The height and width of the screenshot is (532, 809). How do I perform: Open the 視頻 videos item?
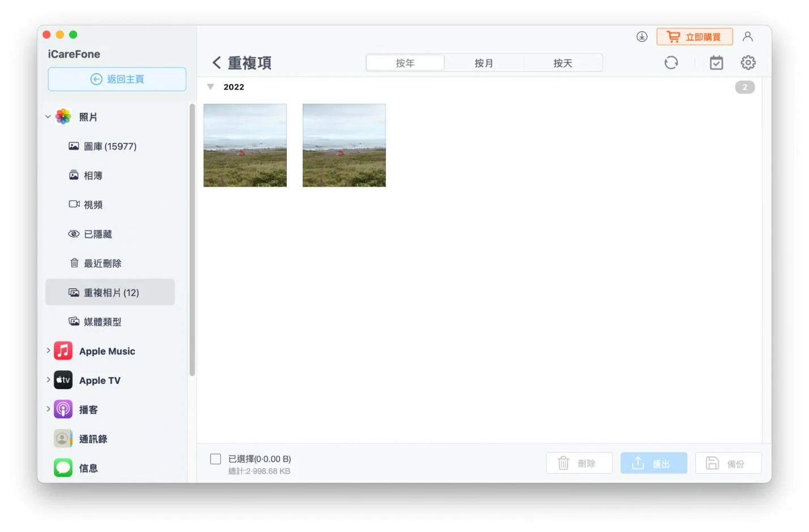point(85,205)
